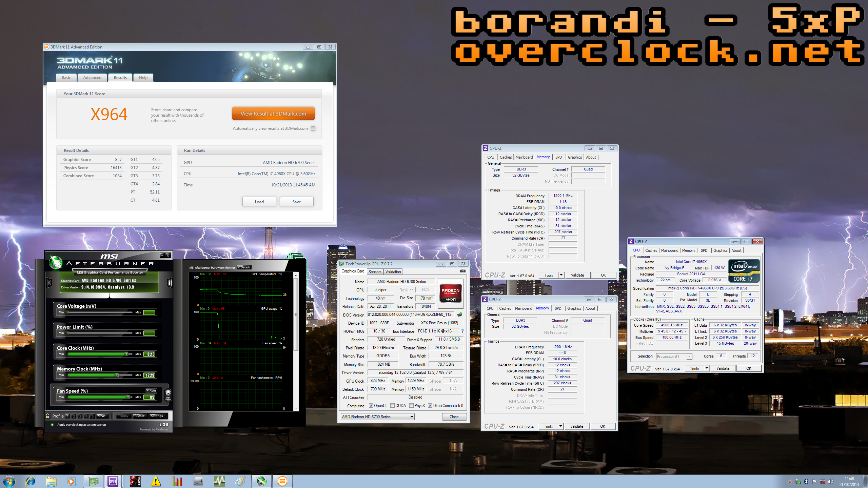Image resolution: width=868 pixels, height=488 pixels.
Task: Launch Paint from the taskbar
Action: tap(240, 481)
